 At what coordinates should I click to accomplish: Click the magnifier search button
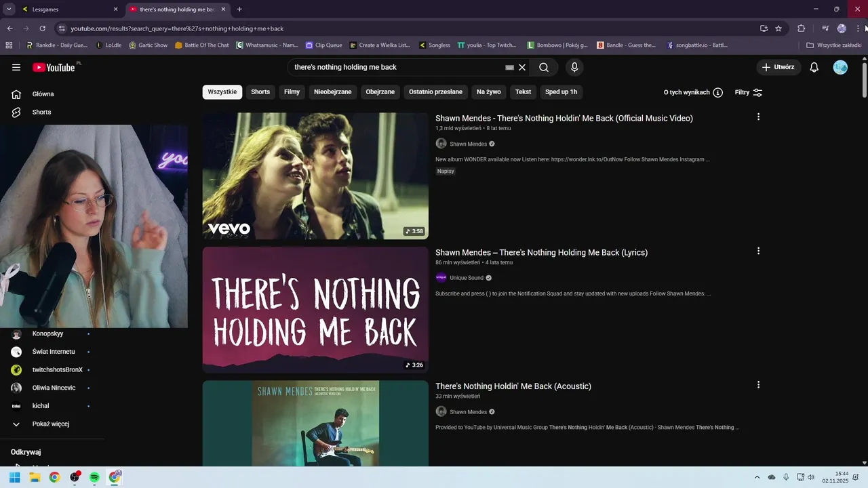click(x=544, y=67)
